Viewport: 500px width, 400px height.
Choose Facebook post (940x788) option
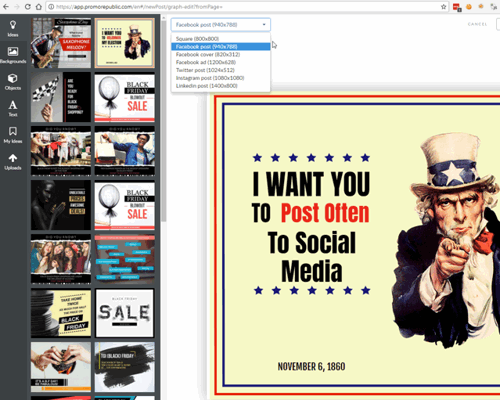(221, 47)
